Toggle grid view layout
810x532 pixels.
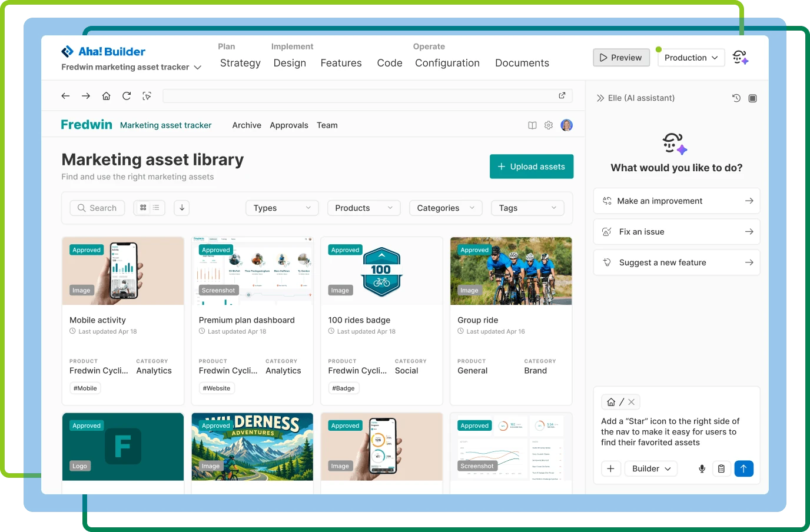point(143,208)
